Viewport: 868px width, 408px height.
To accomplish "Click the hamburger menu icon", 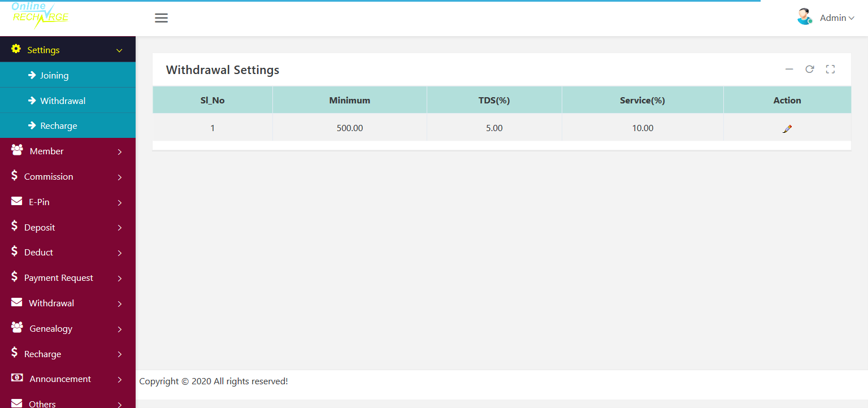I will (x=161, y=18).
